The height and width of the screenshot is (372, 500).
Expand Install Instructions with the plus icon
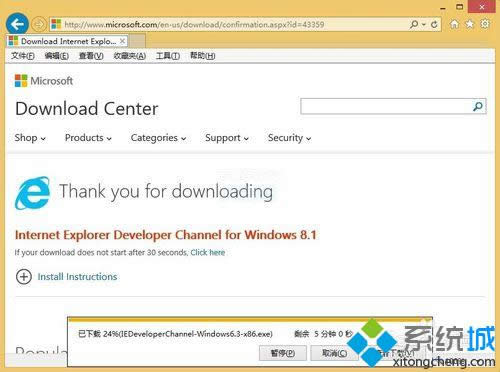(x=24, y=276)
